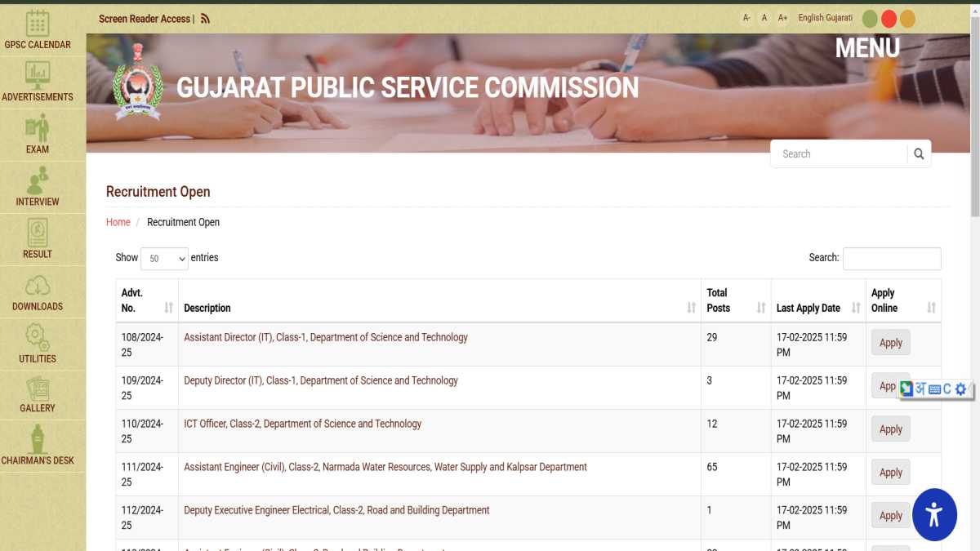
Task: Click advt number 108/2024-25 cell
Action: coord(147,344)
